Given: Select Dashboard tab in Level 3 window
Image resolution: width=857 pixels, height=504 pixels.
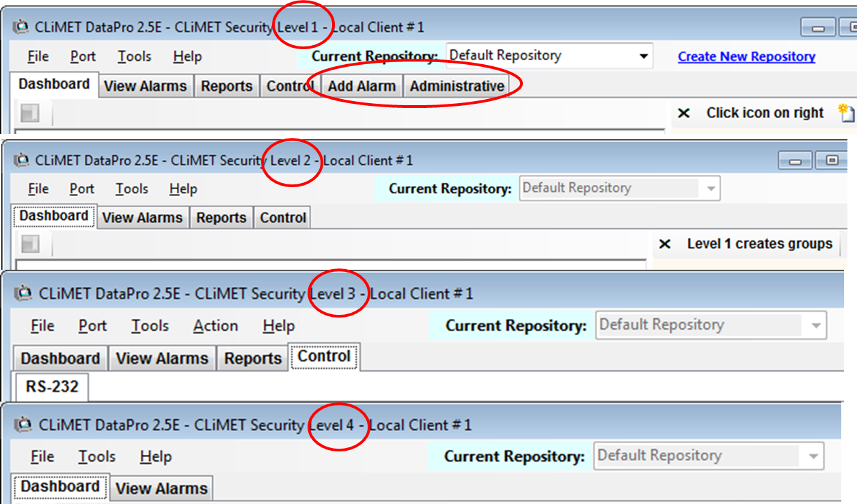Looking at the screenshot, I should click(60, 359).
